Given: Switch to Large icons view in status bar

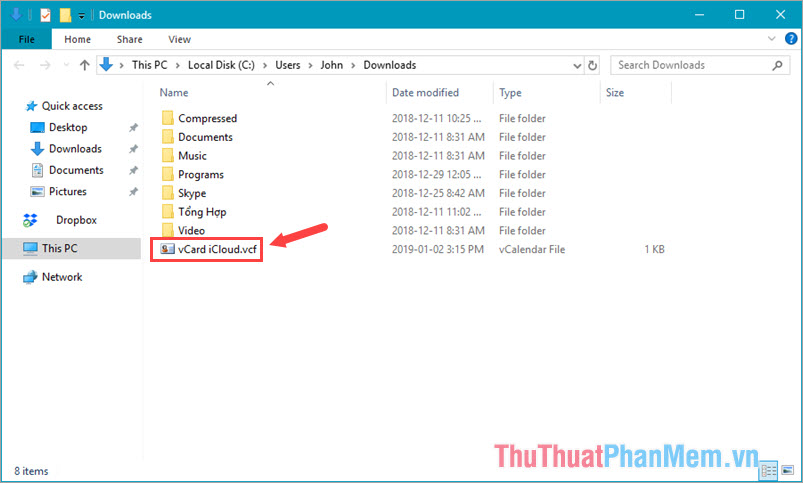Looking at the screenshot, I should point(788,470).
